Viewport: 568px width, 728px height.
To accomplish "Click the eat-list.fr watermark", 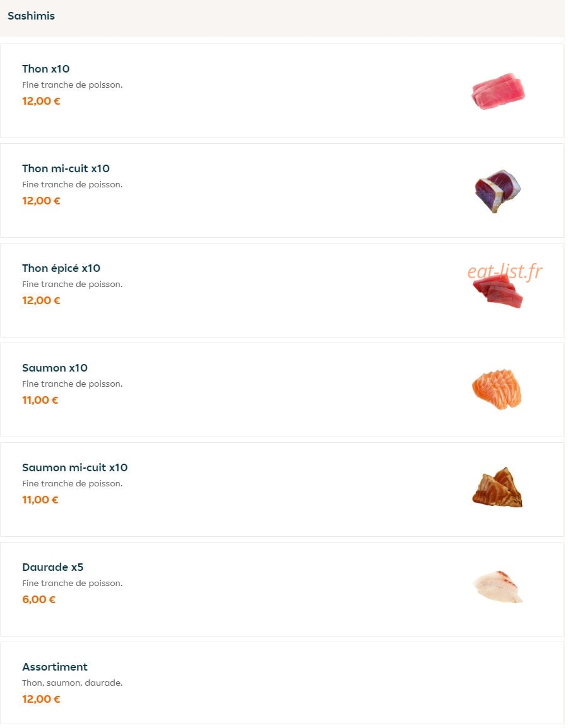I will pyautogui.click(x=504, y=271).
